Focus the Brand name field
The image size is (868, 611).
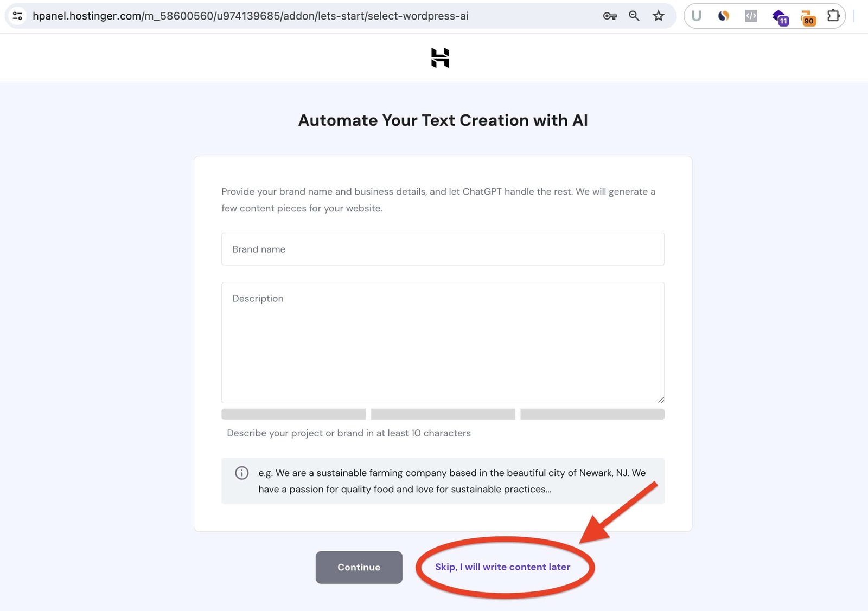[x=443, y=249]
